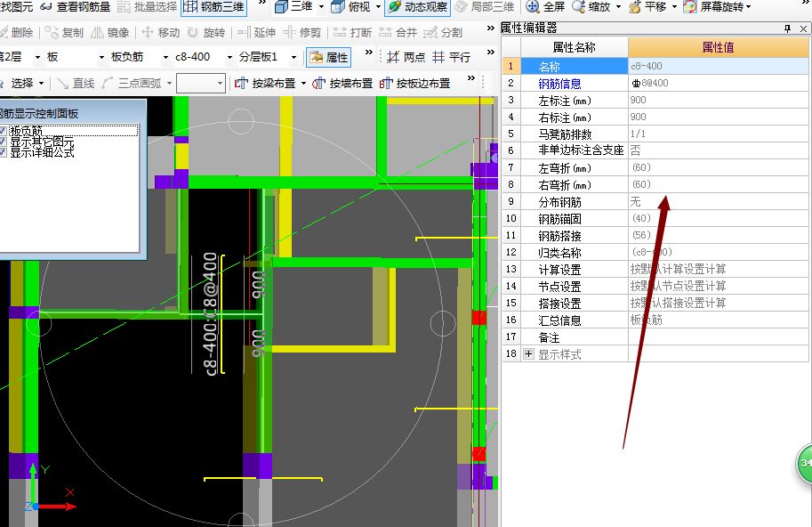
Task: Click 局部三维 tool
Action: click(484, 7)
